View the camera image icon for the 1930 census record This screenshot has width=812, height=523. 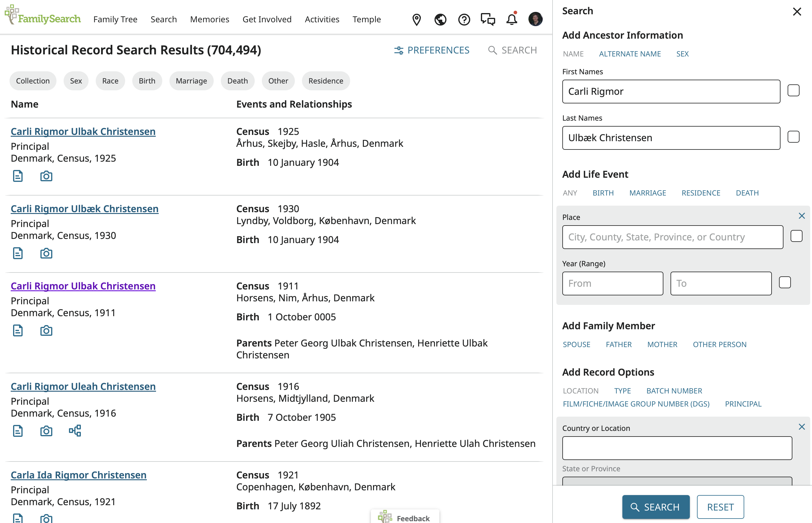point(46,253)
